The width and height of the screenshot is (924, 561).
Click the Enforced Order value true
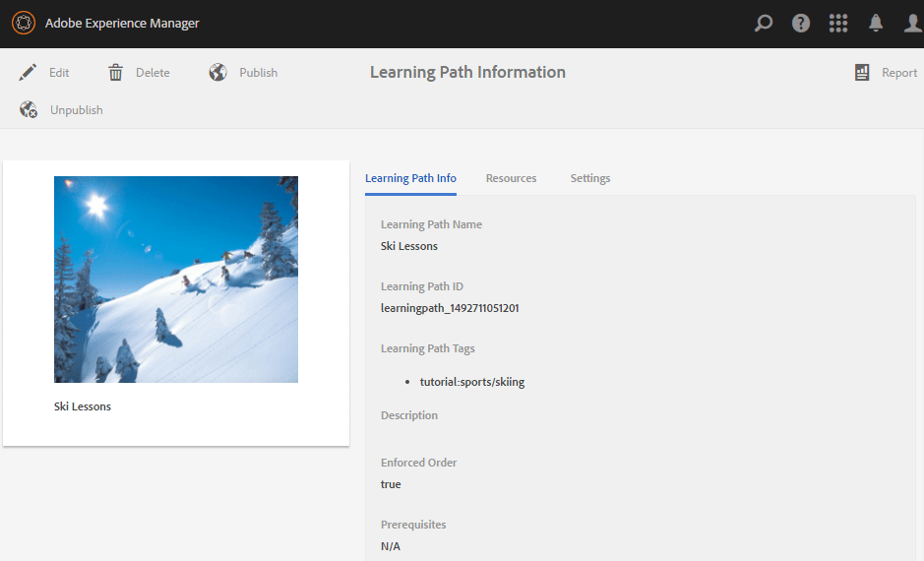coord(391,484)
